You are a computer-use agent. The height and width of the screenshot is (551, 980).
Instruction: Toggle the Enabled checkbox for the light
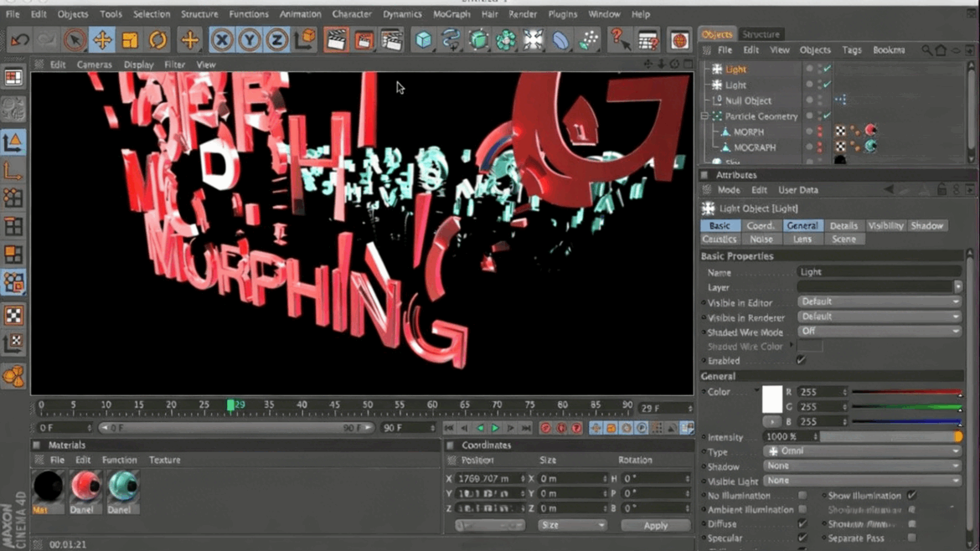click(x=800, y=360)
